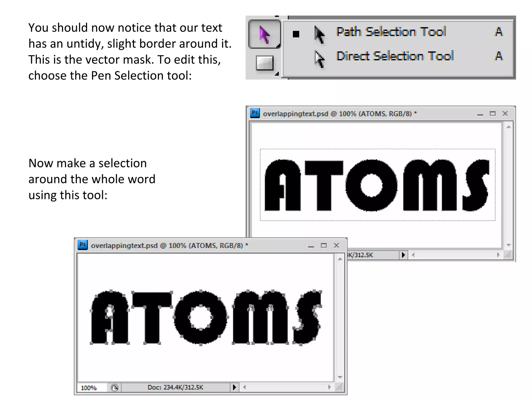Close the upper overlappingtext.psd window
This screenshot has height=399, width=532.
505,114
